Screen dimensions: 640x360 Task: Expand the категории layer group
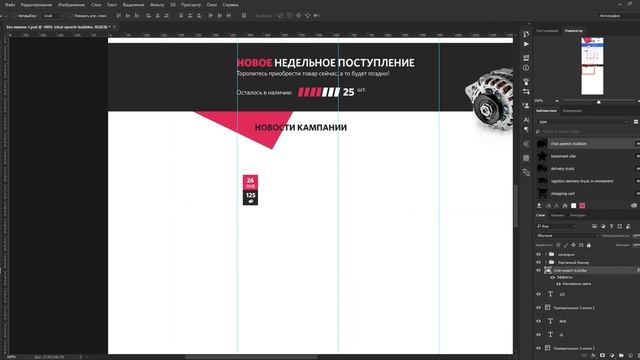pos(546,254)
